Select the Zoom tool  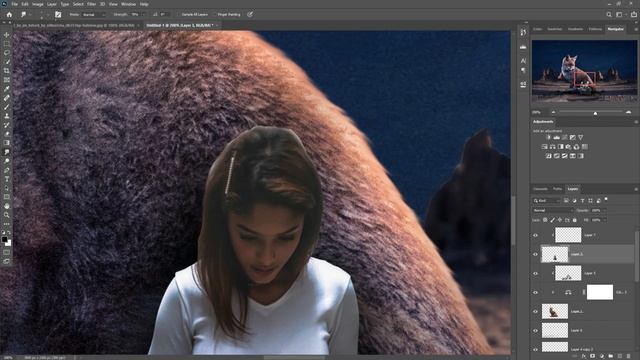[x=7, y=215]
